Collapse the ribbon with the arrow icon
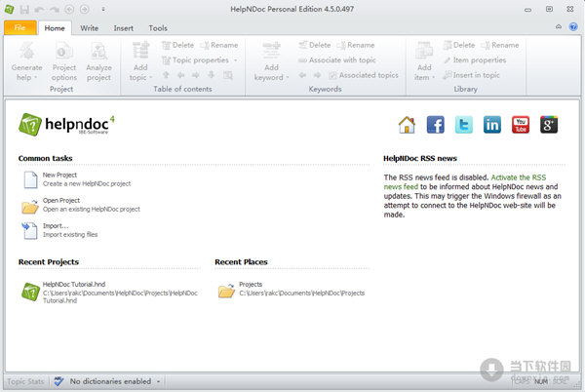 [x=559, y=27]
